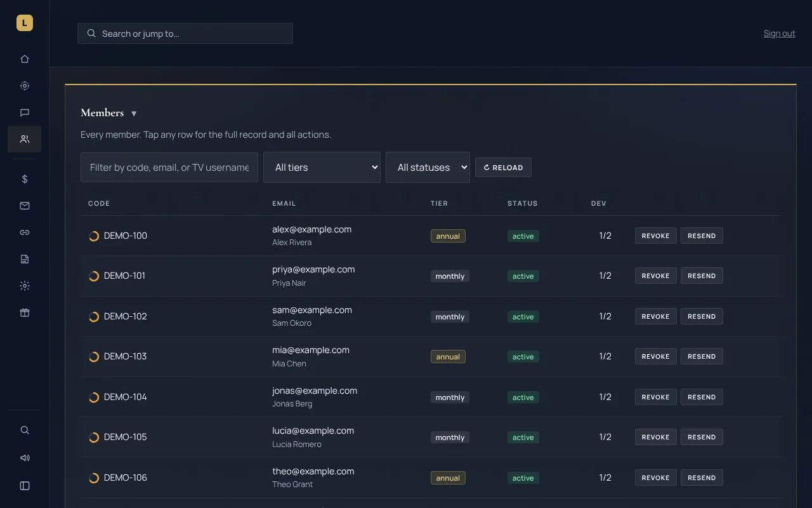The height and width of the screenshot is (508, 812).
Task: Click the target crosshair sidebar icon
Action: [x=25, y=86]
